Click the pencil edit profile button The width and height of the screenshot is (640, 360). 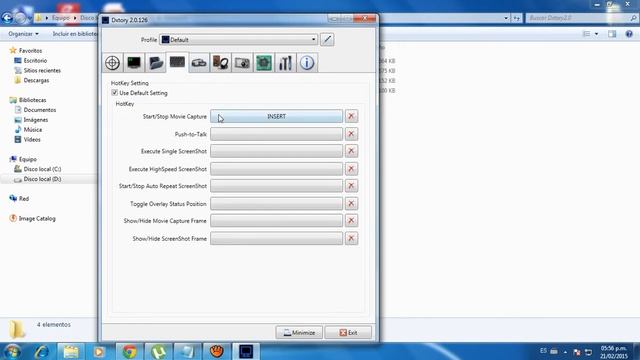tap(327, 40)
